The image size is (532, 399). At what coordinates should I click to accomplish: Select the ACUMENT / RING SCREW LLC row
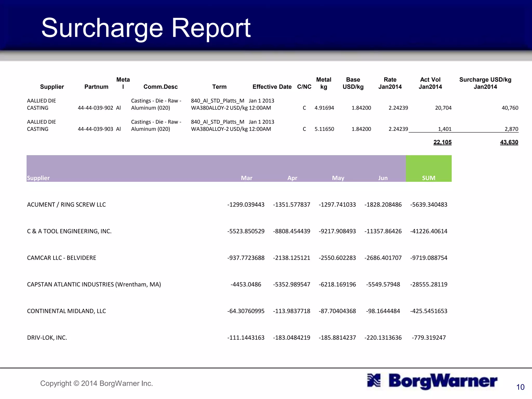[66, 205]
